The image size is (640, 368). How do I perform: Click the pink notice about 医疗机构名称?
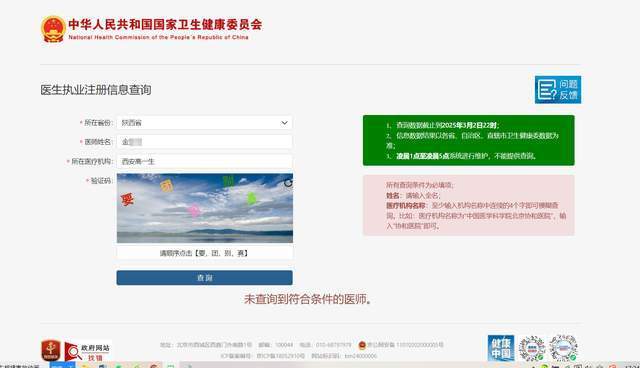469,206
